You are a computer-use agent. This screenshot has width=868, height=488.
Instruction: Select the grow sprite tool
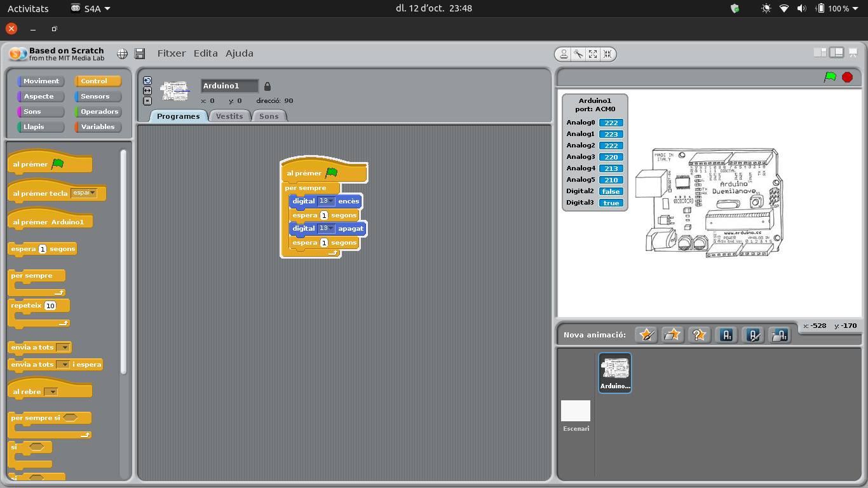(593, 54)
